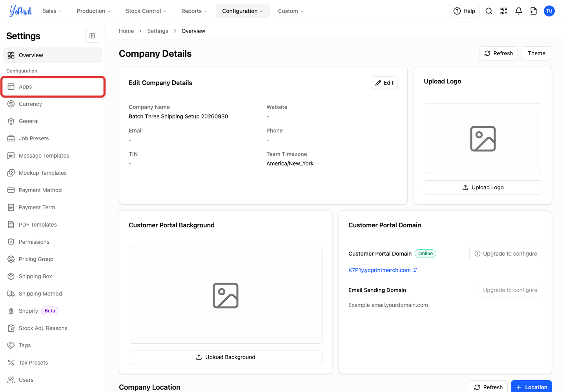Expand the Reports dropdown menu
The width and height of the screenshot is (565, 392).
tap(194, 11)
